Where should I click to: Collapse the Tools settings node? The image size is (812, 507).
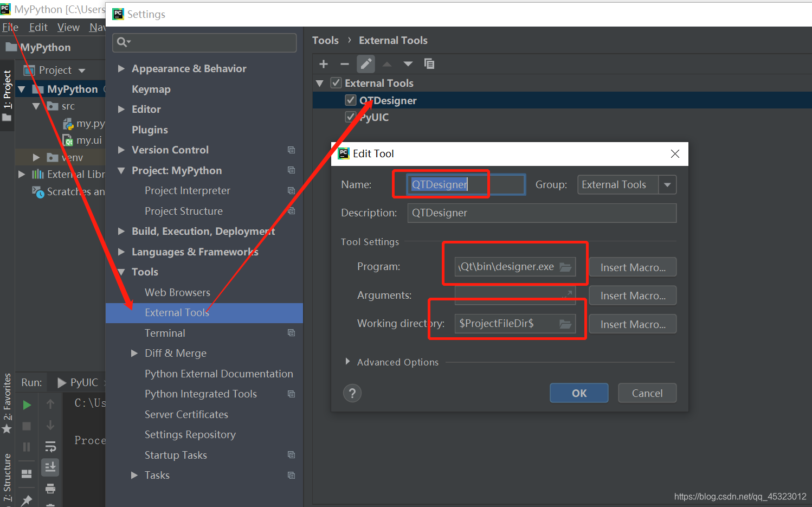click(121, 272)
